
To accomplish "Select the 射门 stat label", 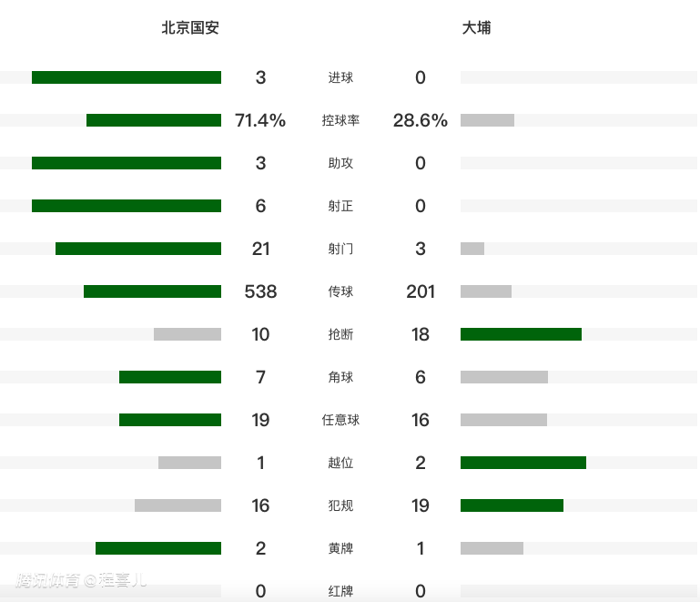I will click(x=340, y=250).
